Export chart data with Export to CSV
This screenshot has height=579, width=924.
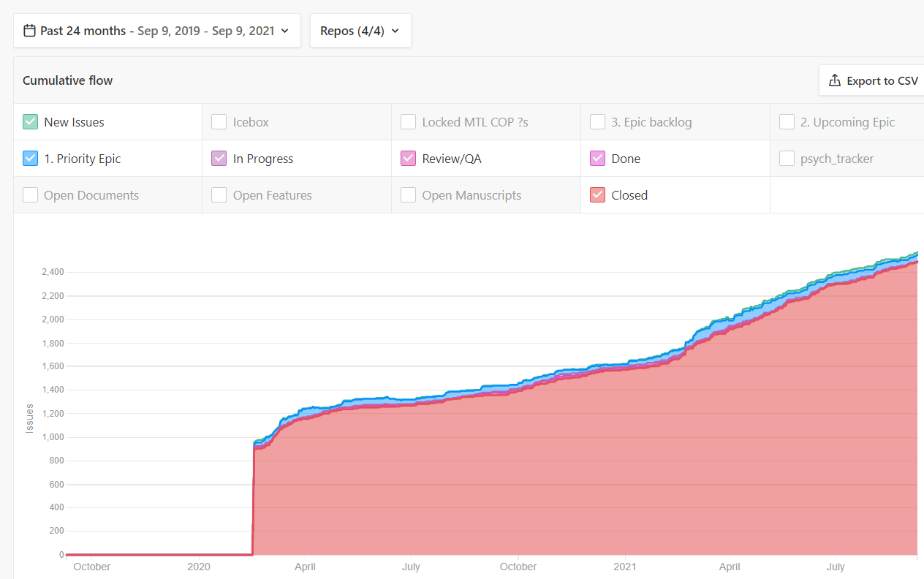871,80
